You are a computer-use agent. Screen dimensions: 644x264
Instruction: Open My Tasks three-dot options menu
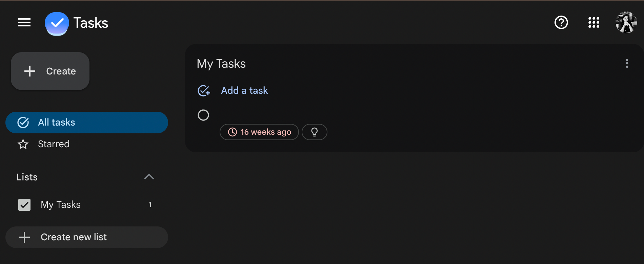(x=627, y=63)
